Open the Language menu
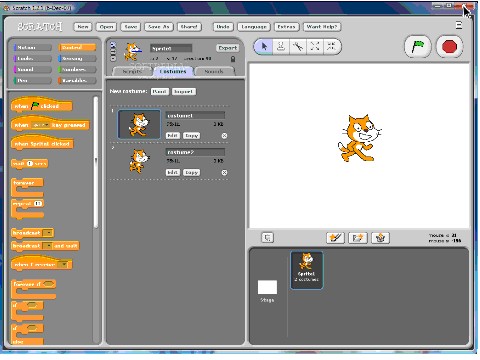Viewport: 480px width, 360px height. pos(254,27)
